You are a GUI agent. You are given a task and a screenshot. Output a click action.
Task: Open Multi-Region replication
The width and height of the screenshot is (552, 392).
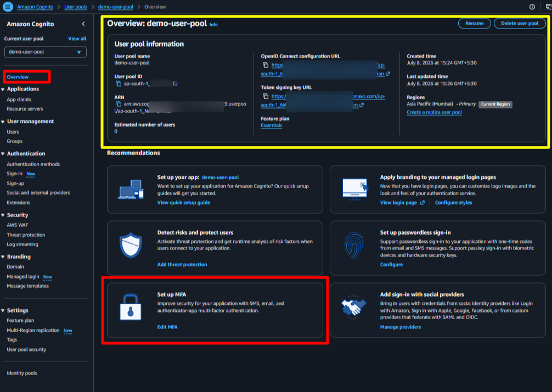[x=33, y=331]
